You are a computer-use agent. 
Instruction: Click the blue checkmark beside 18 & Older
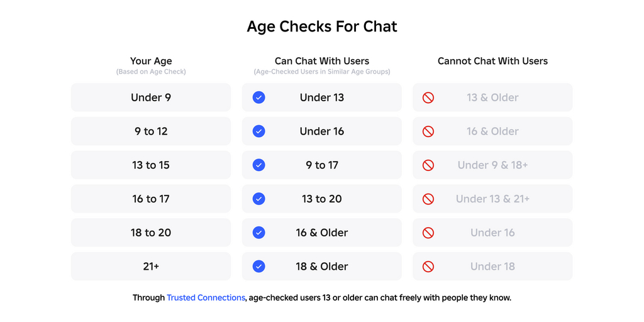[x=258, y=266]
